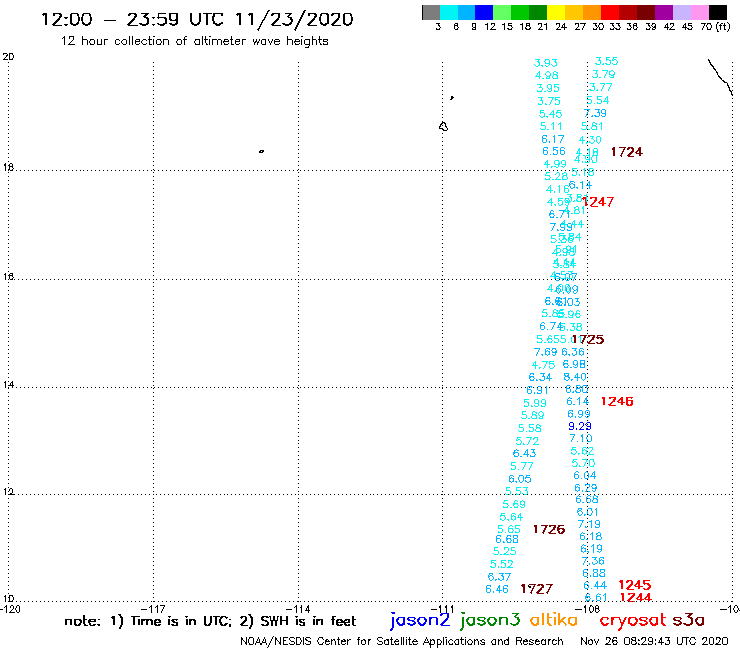Click red pass number 1247
Screen dimensions: 740x650
598,202
